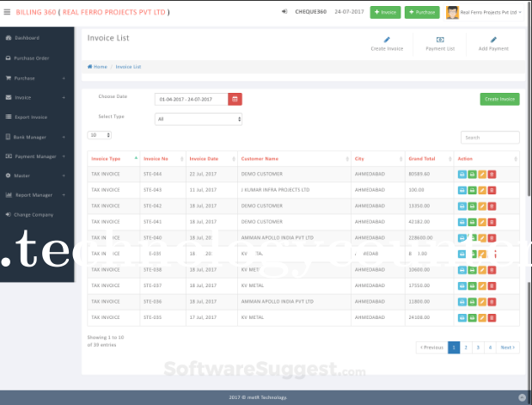Click the sign-in arrow icon beside CHEQUE360
Viewport: 532px width, 405px height.
tap(284, 11)
